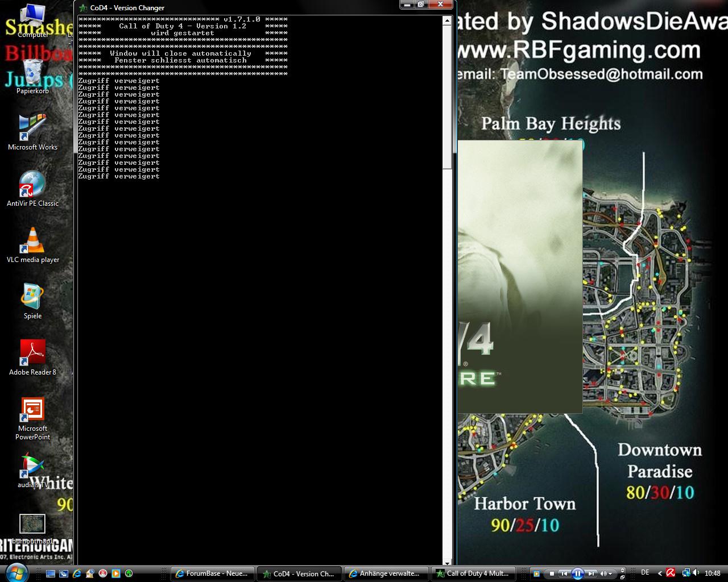This screenshot has width=728, height=582.
Task: Switch to the Anhänge verwalten taskbar window
Action: (386, 573)
